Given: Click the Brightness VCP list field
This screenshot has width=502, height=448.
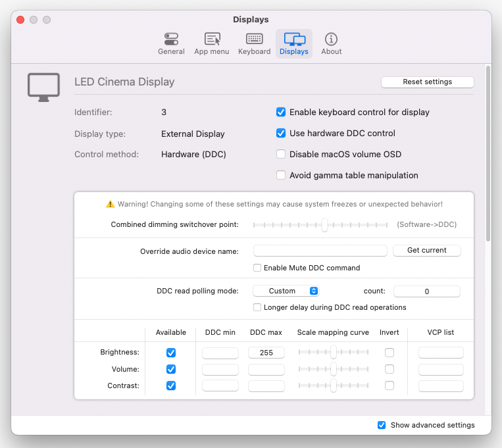Looking at the screenshot, I should pyautogui.click(x=441, y=353).
